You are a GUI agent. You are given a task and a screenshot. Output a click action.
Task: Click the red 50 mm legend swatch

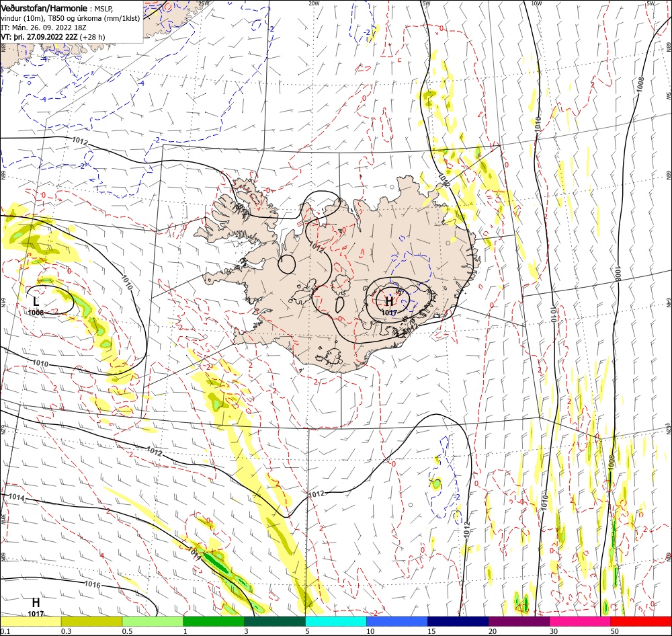641,621
